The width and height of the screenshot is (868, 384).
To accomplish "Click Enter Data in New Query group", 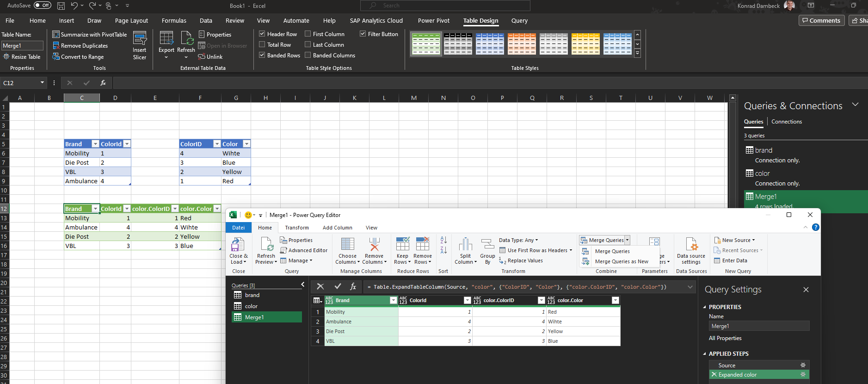I will click(x=730, y=260).
